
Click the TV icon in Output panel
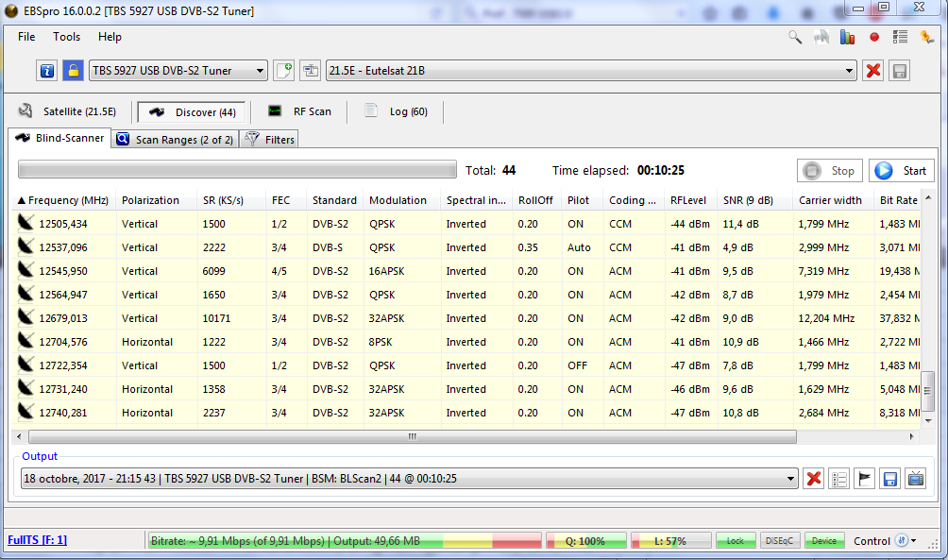(915, 479)
